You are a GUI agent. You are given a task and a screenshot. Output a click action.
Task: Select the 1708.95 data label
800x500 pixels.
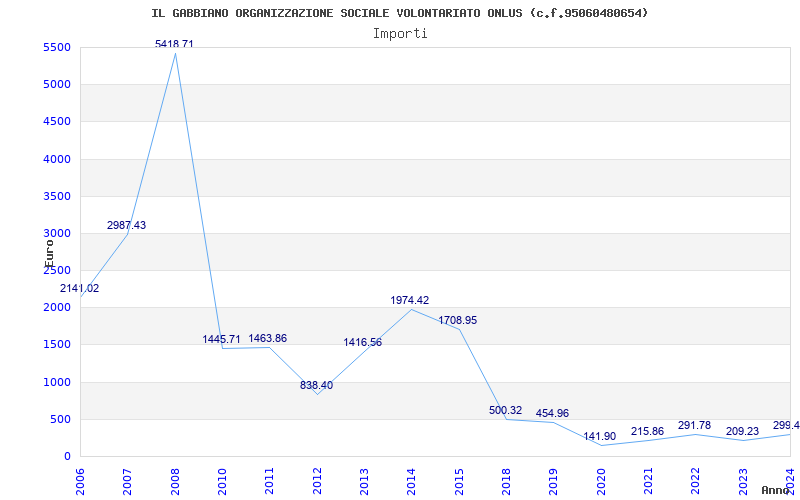click(458, 320)
